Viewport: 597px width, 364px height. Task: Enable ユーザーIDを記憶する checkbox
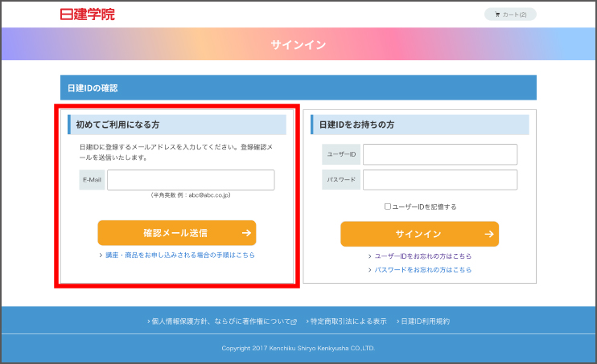coord(388,207)
